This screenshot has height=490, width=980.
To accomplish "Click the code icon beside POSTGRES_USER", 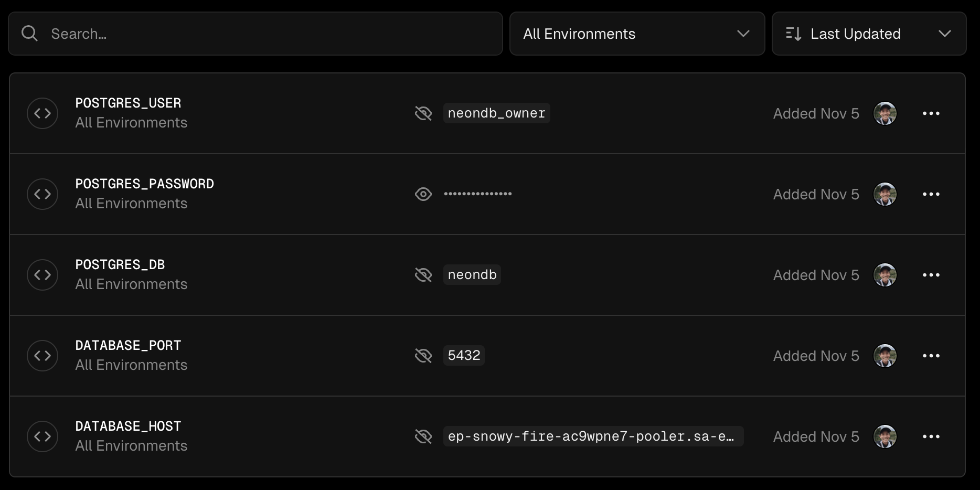I will (x=42, y=113).
